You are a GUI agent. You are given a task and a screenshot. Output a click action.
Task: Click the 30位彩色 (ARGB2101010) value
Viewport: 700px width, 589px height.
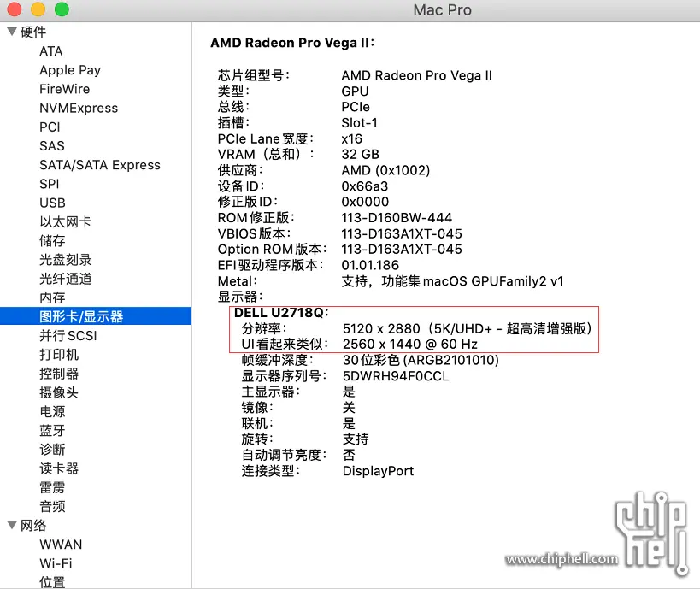[x=421, y=360]
